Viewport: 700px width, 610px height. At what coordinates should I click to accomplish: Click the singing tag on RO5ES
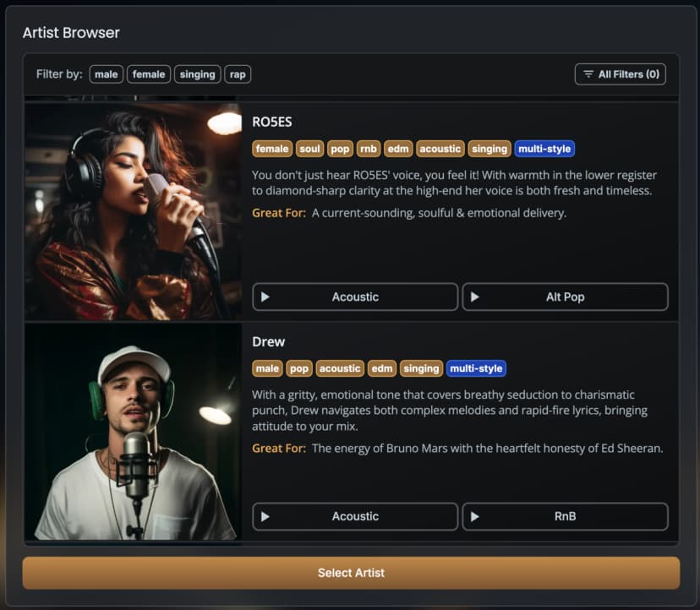pos(489,149)
